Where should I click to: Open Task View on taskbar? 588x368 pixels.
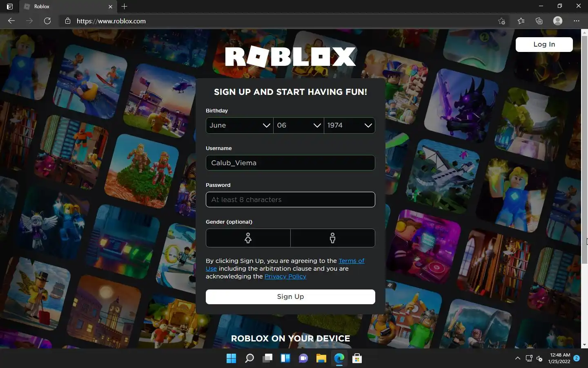pos(267,359)
